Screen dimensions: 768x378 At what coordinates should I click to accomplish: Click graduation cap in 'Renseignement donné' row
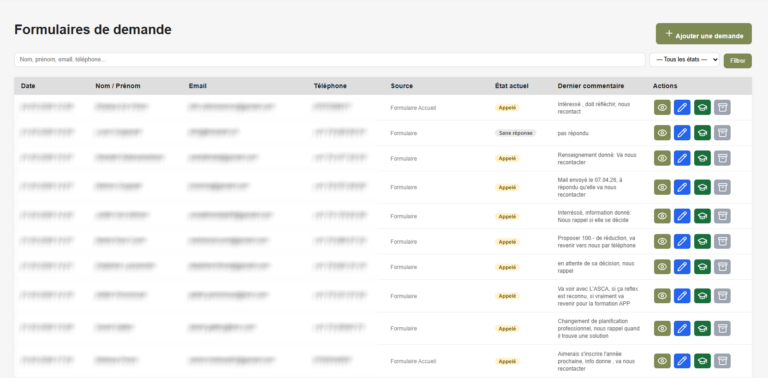pos(702,158)
